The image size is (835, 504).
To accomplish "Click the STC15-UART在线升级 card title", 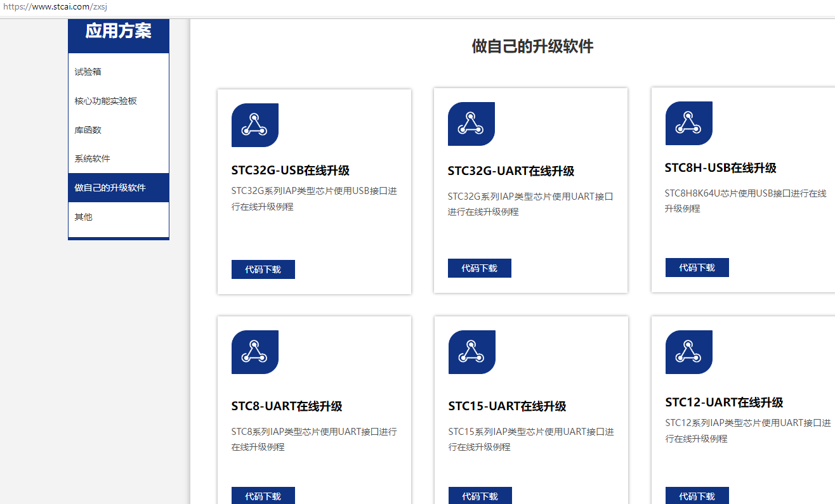I will tap(508, 406).
